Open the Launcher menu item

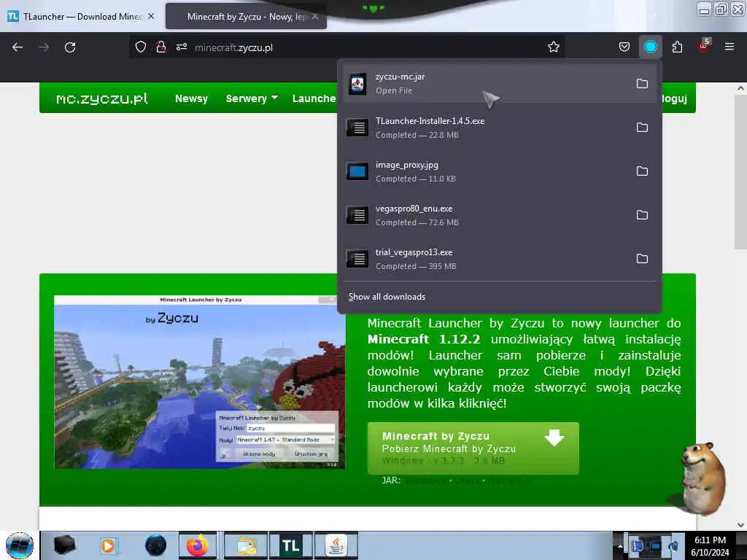pyautogui.click(x=314, y=98)
